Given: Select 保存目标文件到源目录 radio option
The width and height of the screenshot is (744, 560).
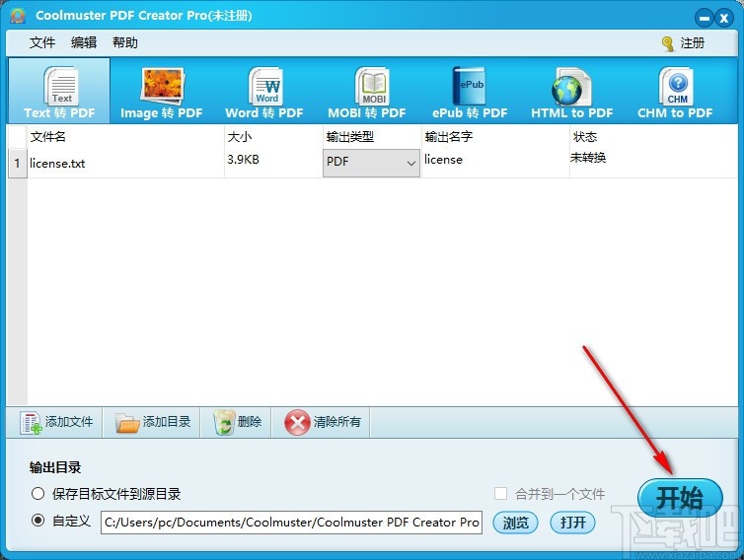Looking at the screenshot, I should tap(37, 494).
